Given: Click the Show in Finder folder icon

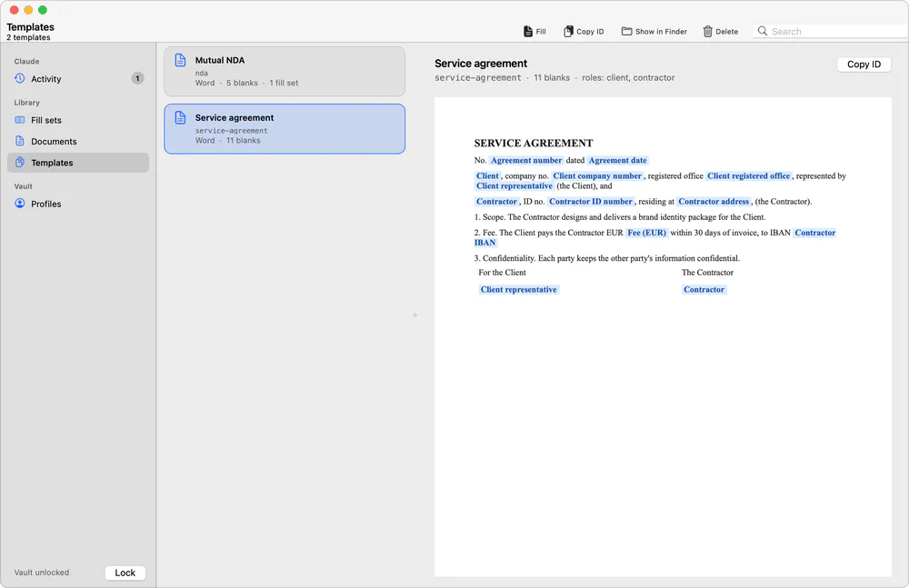Looking at the screenshot, I should (x=626, y=31).
